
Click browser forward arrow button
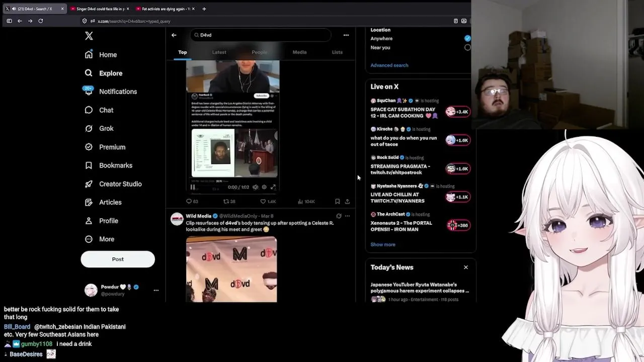pyautogui.click(x=30, y=21)
